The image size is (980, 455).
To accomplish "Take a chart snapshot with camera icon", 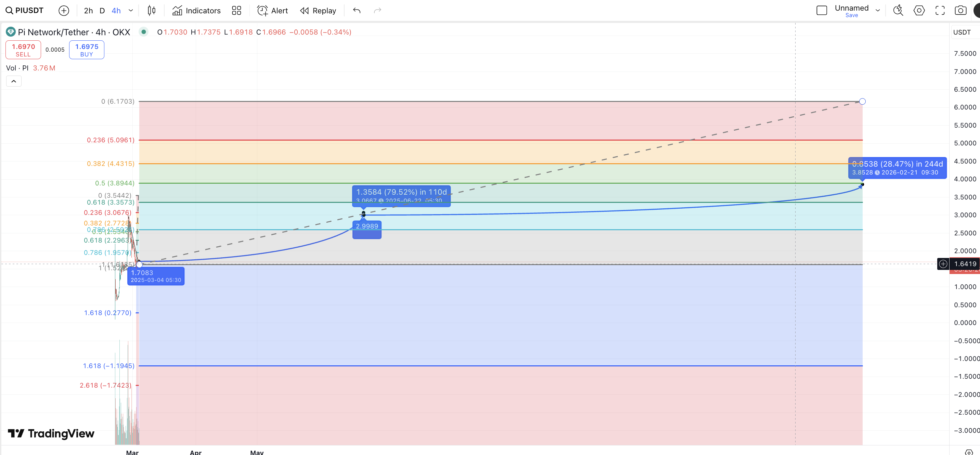I will click(960, 11).
